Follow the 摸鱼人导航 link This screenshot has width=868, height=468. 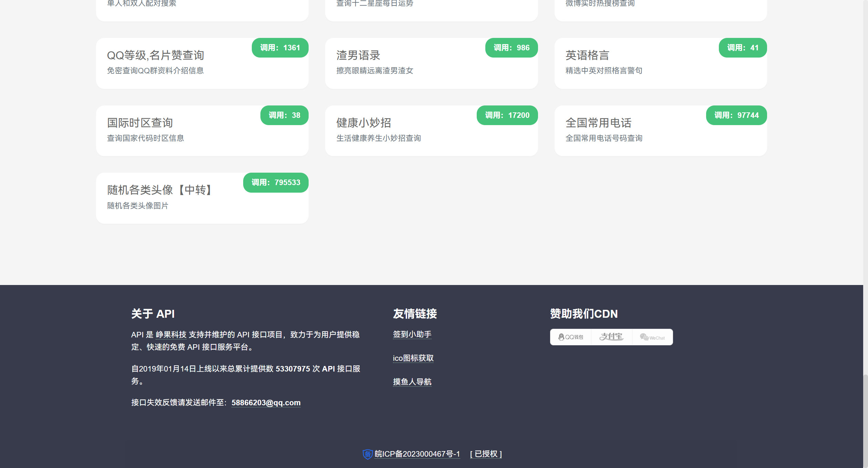click(x=412, y=382)
